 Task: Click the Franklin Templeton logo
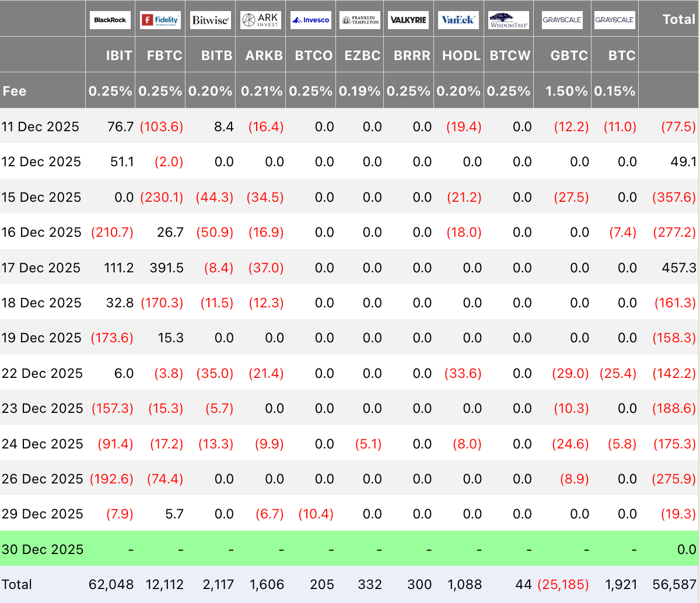point(360,20)
